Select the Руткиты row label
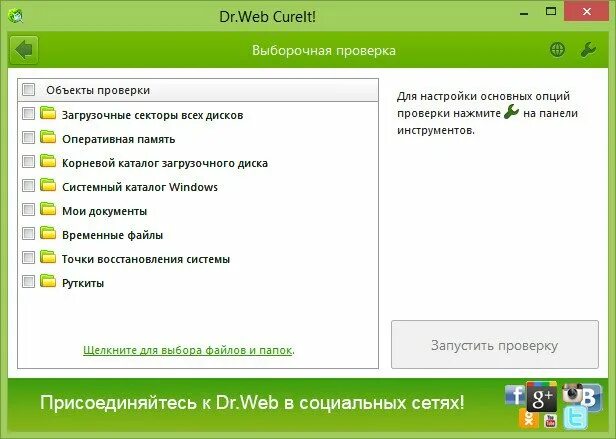This screenshot has width=616, height=439. 83,283
